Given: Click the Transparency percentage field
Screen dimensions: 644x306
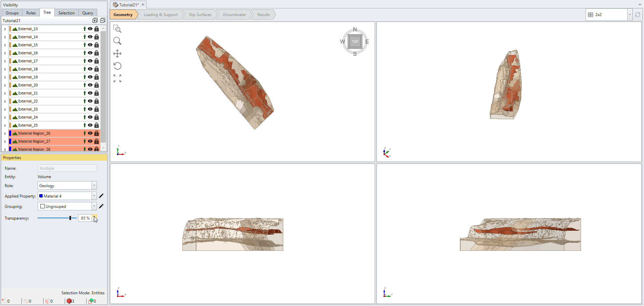Looking at the screenshot, I should [84, 218].
